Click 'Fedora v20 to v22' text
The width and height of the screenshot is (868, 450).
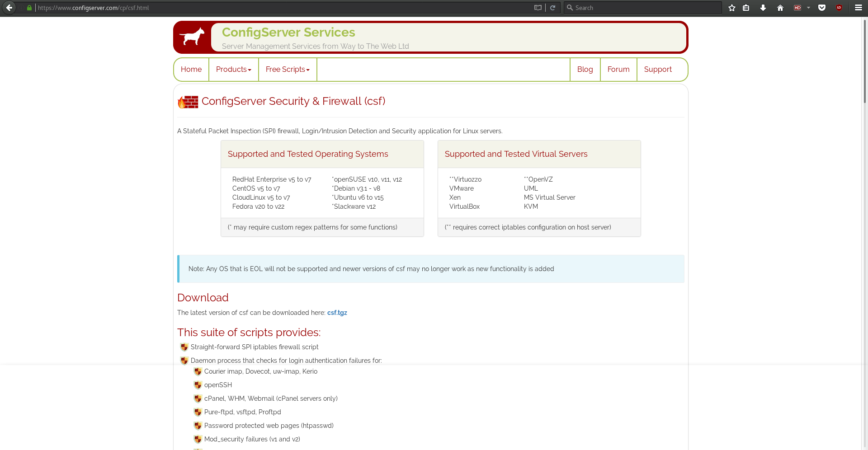pos(258,206)
